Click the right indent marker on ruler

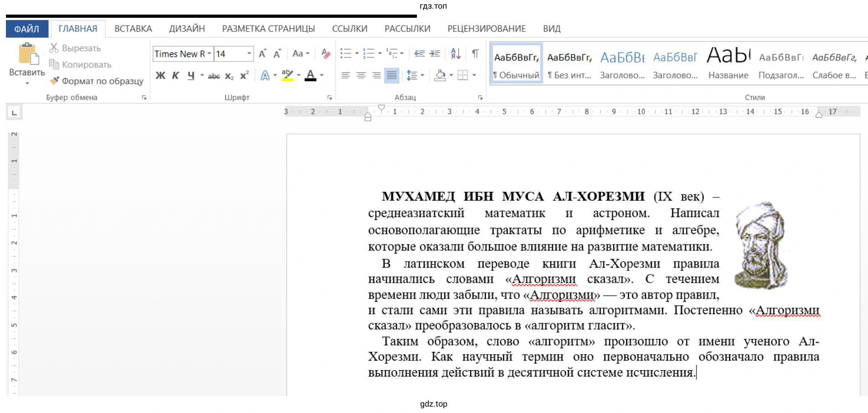819,115
